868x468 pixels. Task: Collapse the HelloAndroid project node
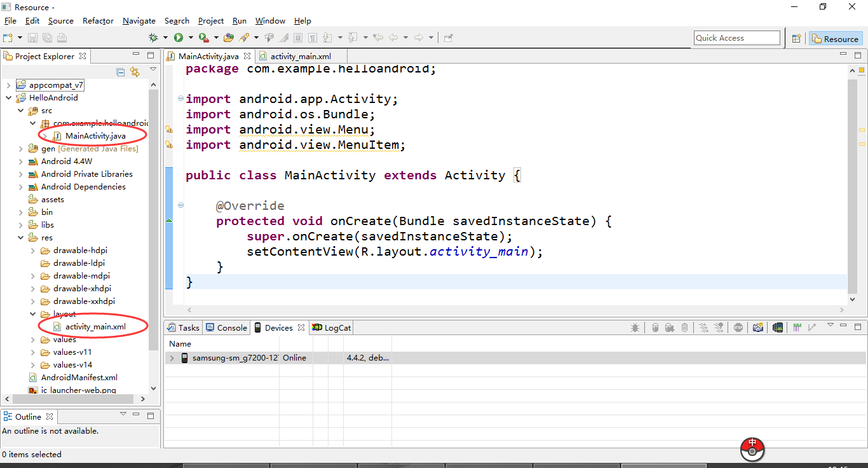(x=8, y=98)
